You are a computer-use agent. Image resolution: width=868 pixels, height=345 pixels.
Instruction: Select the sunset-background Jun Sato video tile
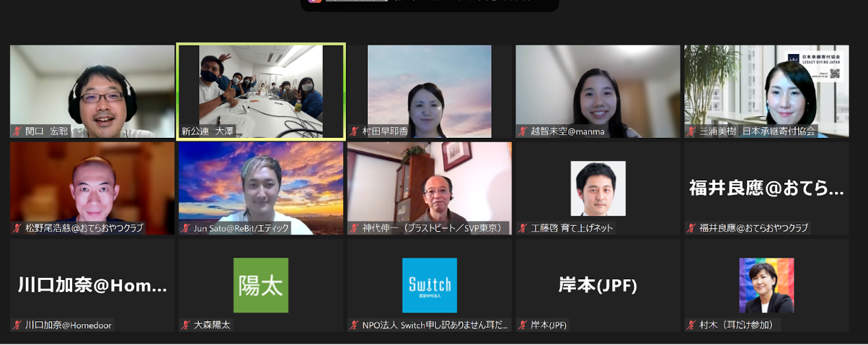tap(261, 188)
